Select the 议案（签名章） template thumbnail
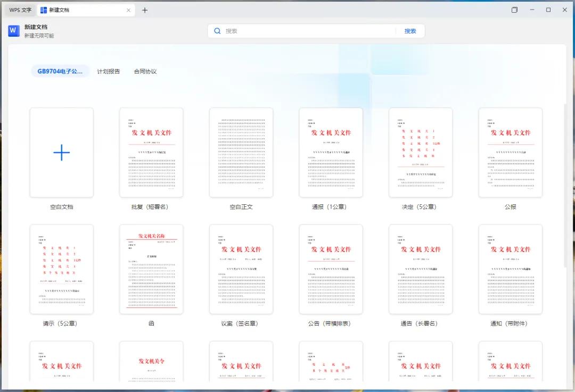Screen dimensions: 575x392 point(241,269)
